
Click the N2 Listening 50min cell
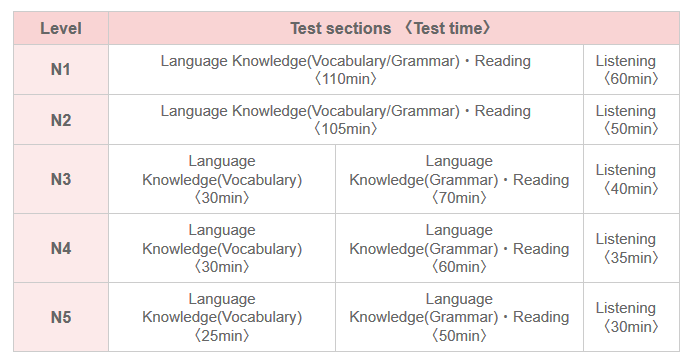(631, 120)
